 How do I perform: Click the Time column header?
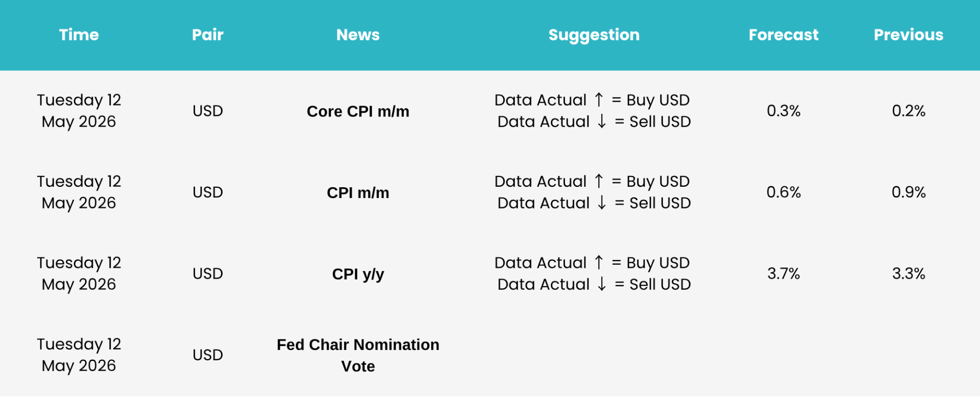coord(79,35)
